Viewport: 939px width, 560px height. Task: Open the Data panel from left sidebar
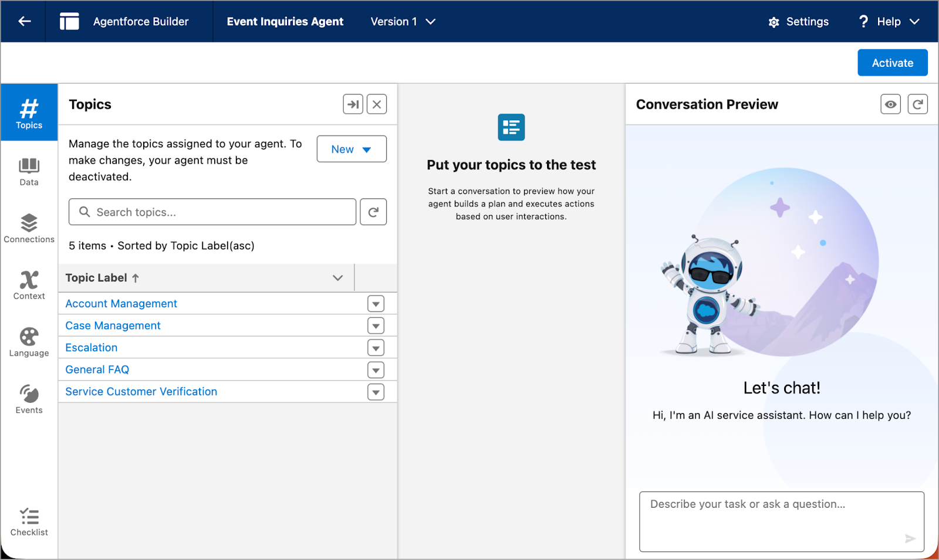point(28,171)
